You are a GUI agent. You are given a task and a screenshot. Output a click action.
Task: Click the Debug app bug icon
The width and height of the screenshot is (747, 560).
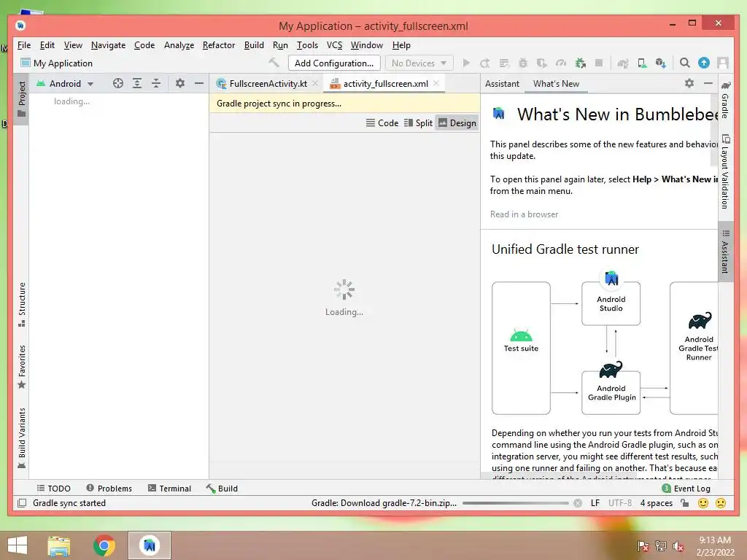tap(523, 63)
